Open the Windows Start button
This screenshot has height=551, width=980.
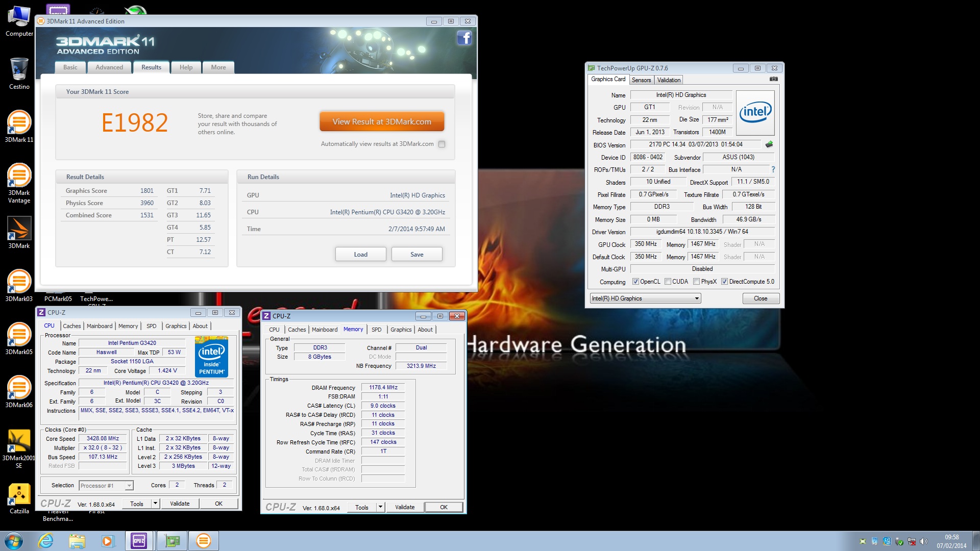click(x=14, y=541)
